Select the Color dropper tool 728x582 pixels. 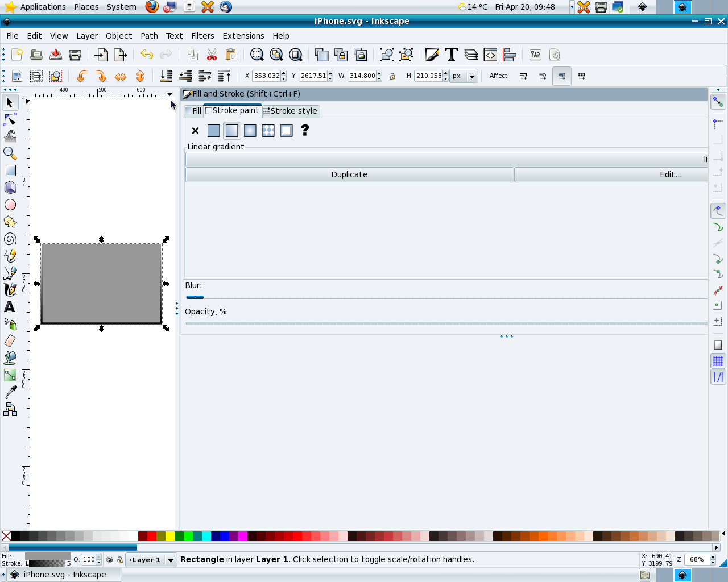(x=10, y=392)
